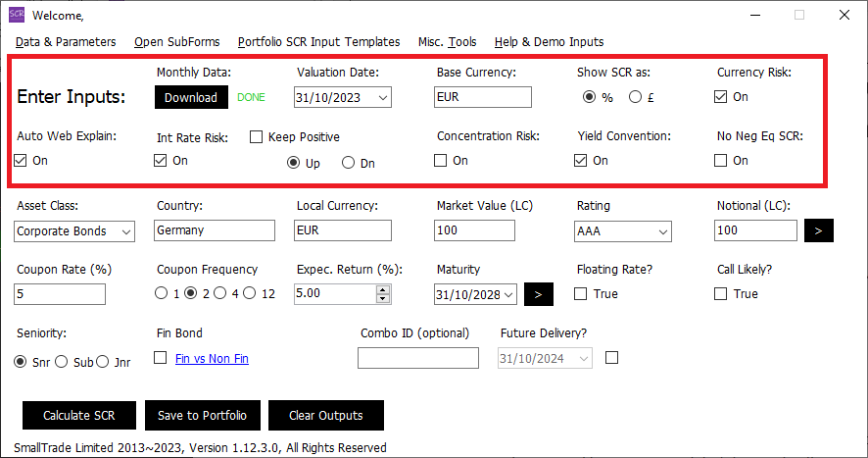Click the Combo ID input field

(417, 359)
